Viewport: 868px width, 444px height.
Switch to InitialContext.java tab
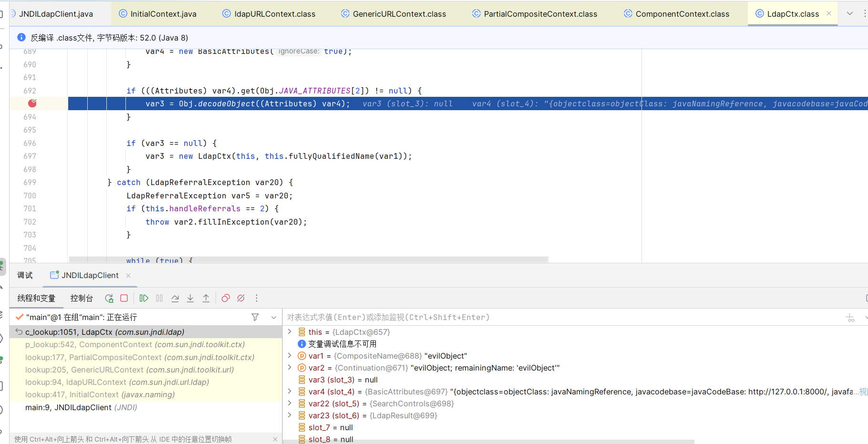(158, 14)
